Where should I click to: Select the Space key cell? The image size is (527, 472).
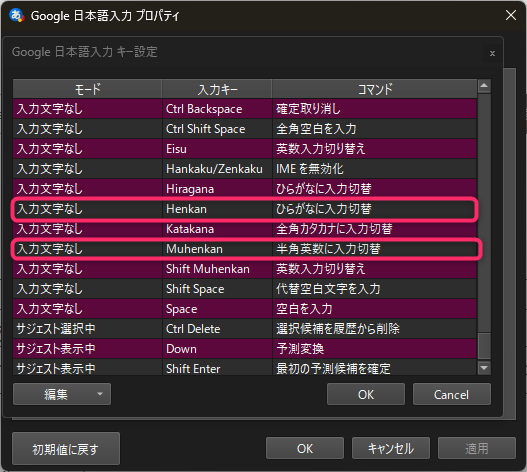click(217, 309)
